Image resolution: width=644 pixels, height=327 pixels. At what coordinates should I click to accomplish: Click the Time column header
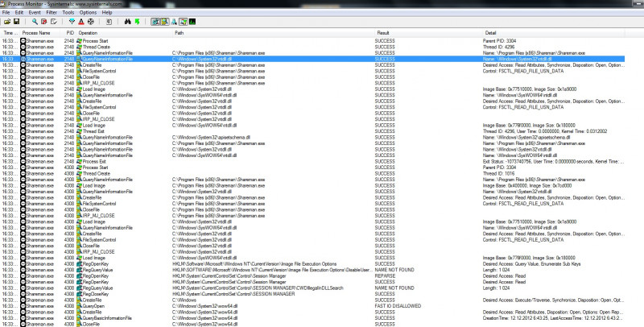tap(10, 33)
